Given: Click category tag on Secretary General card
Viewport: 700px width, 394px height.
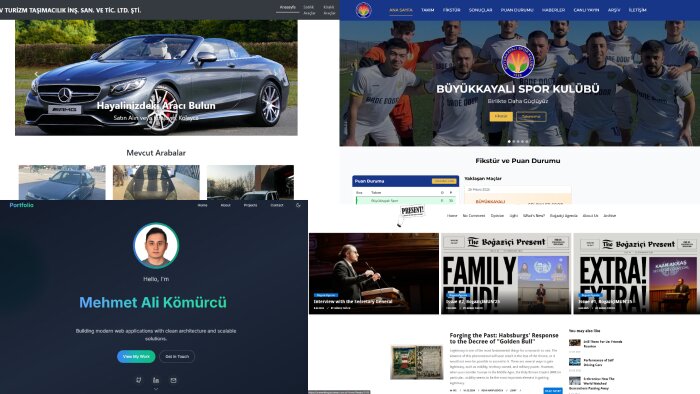Looking at the screenshot, I should pyautogui.click(x=326, y=295).
